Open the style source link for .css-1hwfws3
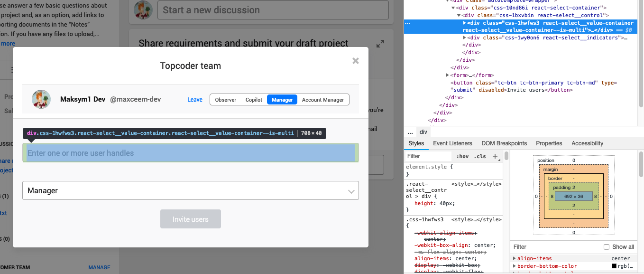This screenshot has height=274, width=644. click(x=476, y=220)
